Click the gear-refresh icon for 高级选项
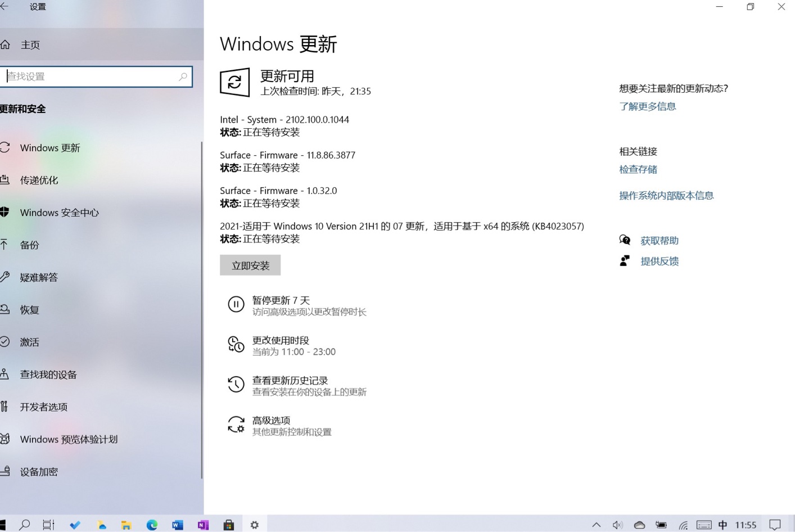Viewport: 795px width, 532px height. pyautogui.click(x=236, y=425)
